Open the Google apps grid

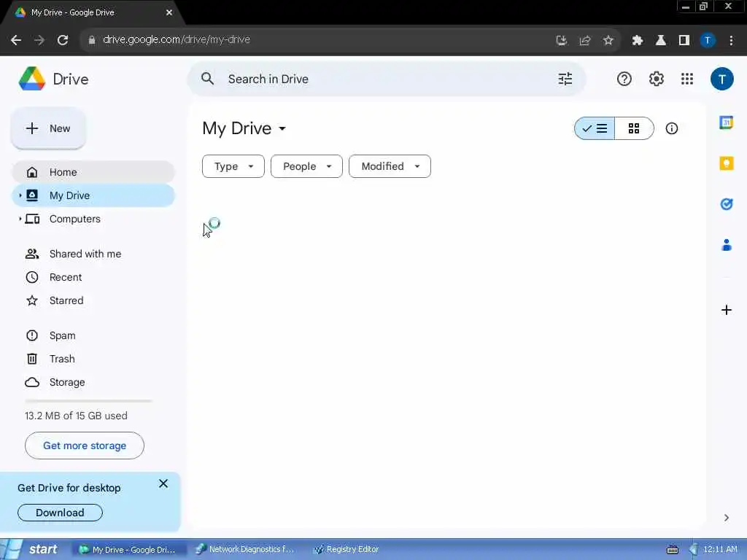(687, 79)
